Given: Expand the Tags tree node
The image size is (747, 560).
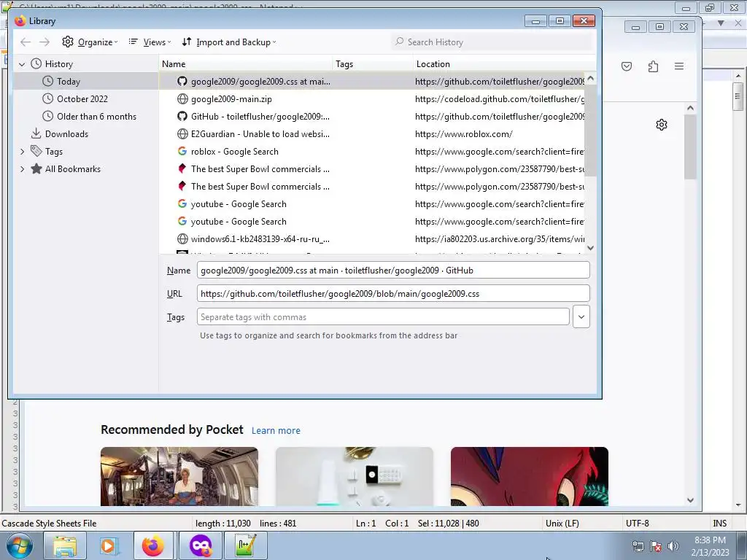Looking at the screenshot, I should (22, 152).
